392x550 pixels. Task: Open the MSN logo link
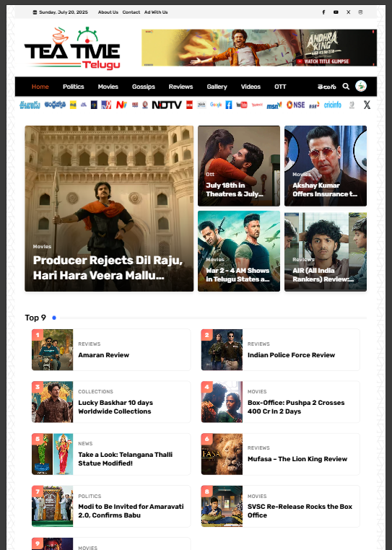(x=274, y=105)
